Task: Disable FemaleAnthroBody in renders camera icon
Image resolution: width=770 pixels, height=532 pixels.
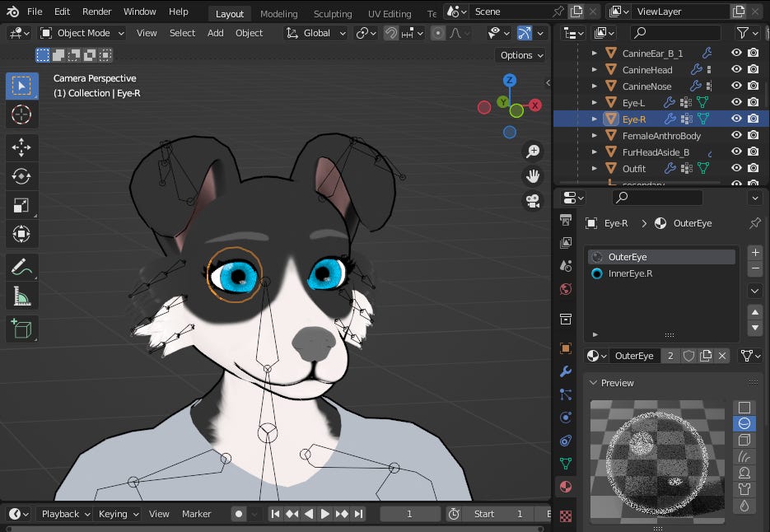Action: click(x=753, y=135)
